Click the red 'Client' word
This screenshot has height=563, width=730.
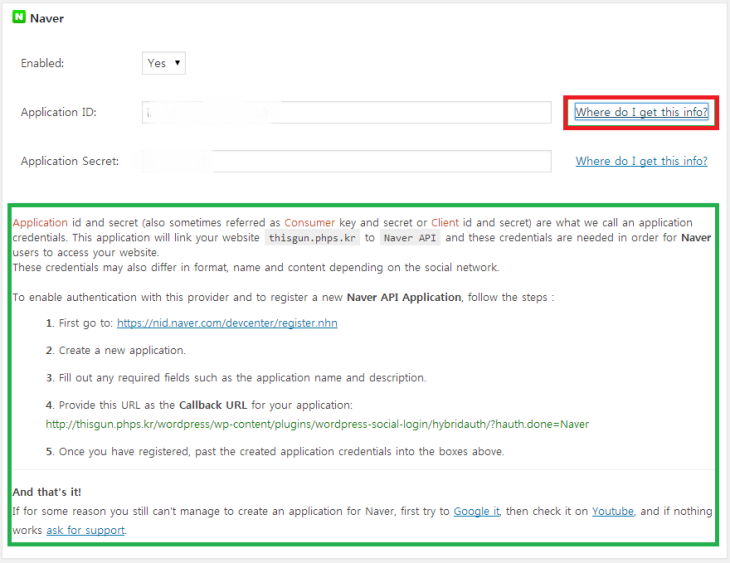[444, 223]
